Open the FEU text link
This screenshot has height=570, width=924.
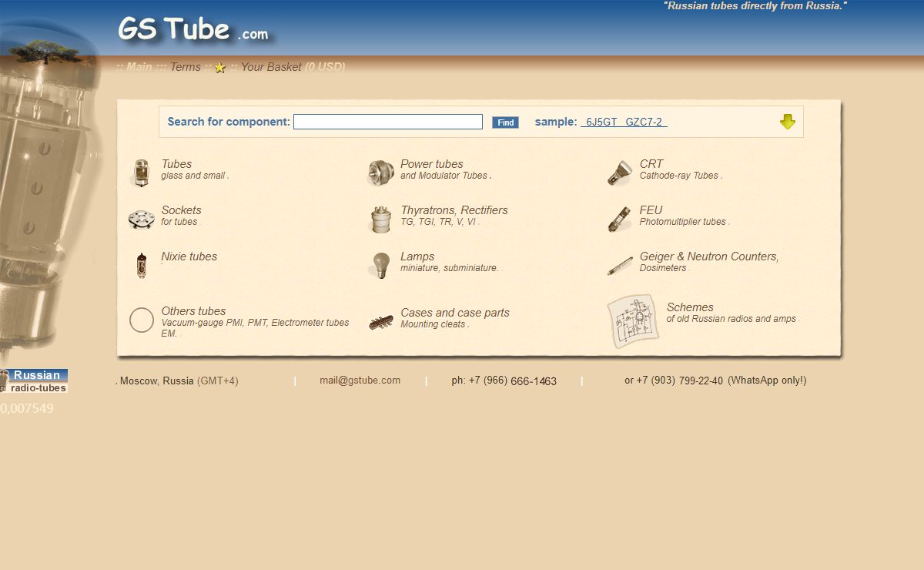pyautogui.click(x=651, y=210)
